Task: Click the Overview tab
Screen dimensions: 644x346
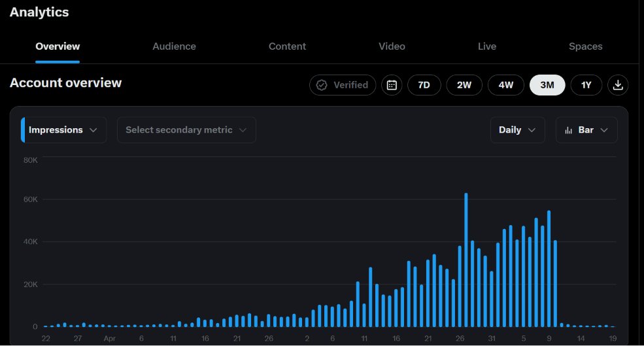Action: [x=58, y=46]
